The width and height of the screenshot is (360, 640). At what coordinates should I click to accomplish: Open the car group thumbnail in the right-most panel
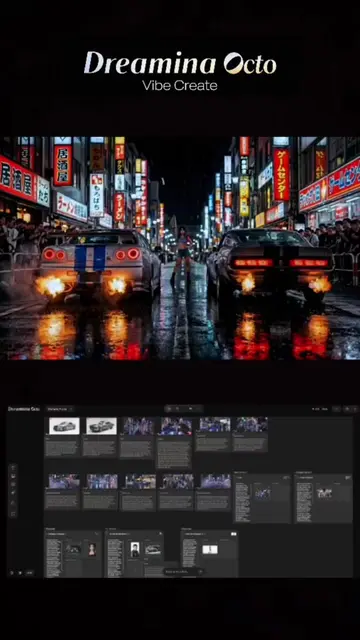coord(324,493)
